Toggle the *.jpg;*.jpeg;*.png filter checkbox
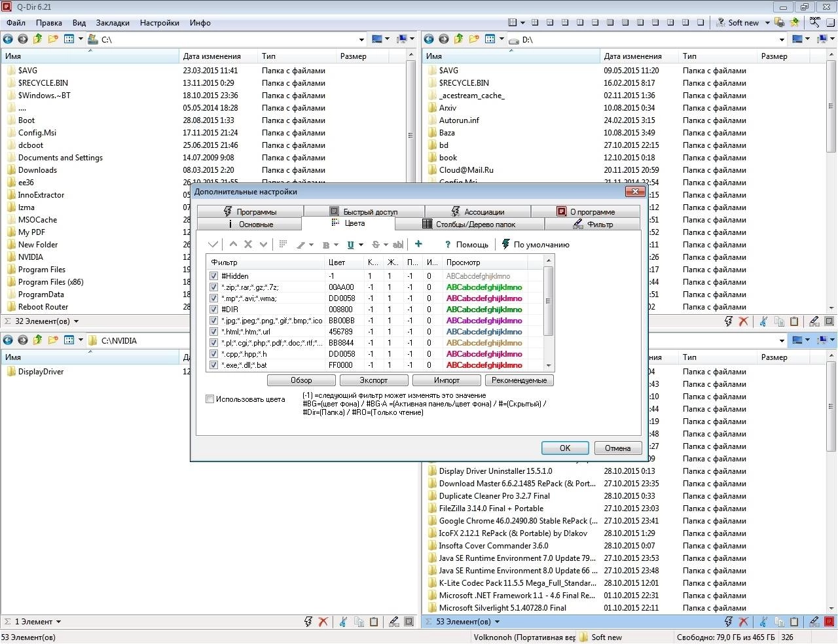The height and width of the screenshot is (644, 838). click(x=213, y=321)
